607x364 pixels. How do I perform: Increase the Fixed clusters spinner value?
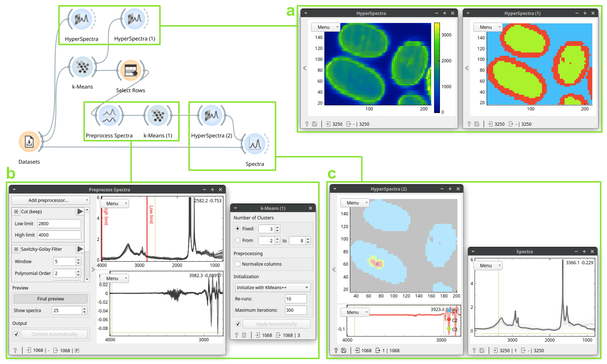click(277, 227)
